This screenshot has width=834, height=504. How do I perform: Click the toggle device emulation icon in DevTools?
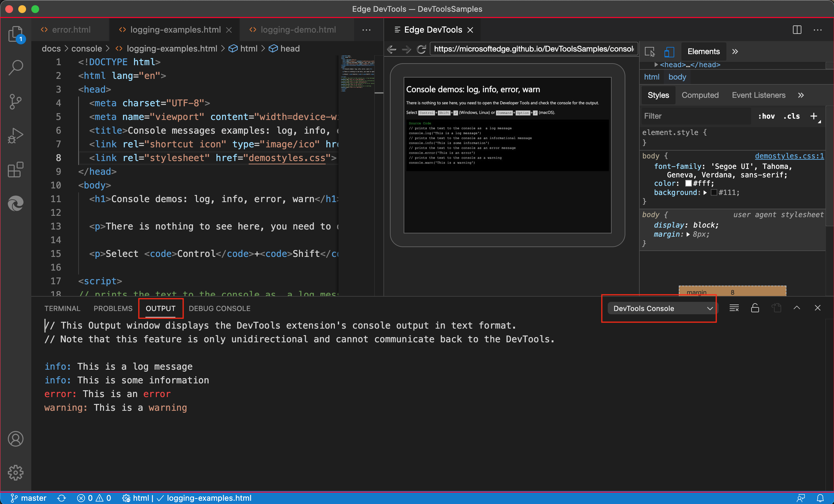click(x=668, y=51)
